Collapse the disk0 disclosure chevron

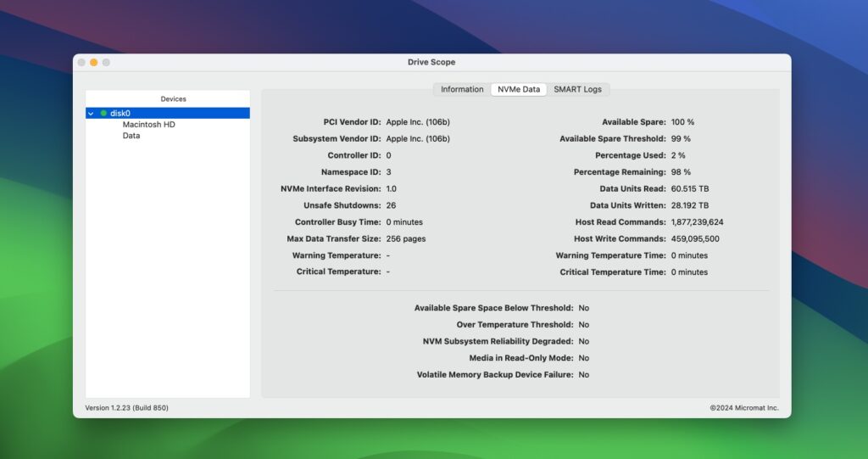click(x=91, y=113)
